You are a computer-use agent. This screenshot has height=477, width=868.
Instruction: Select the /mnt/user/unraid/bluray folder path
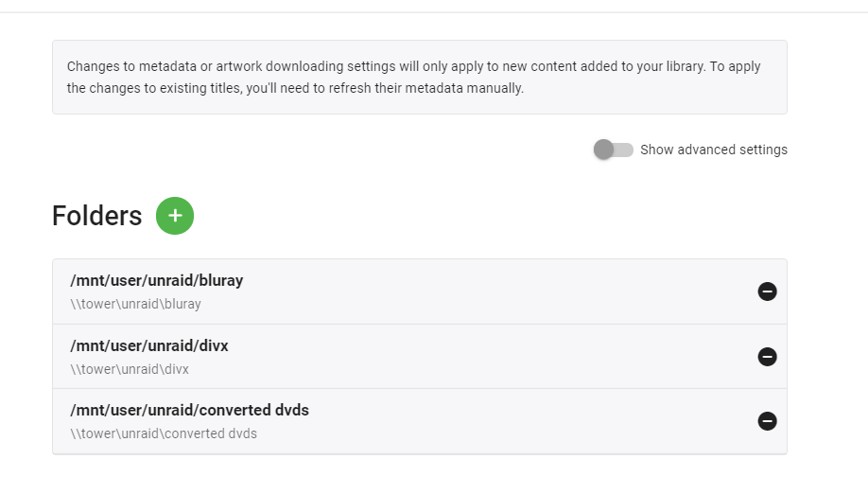(x=157, y=281)
